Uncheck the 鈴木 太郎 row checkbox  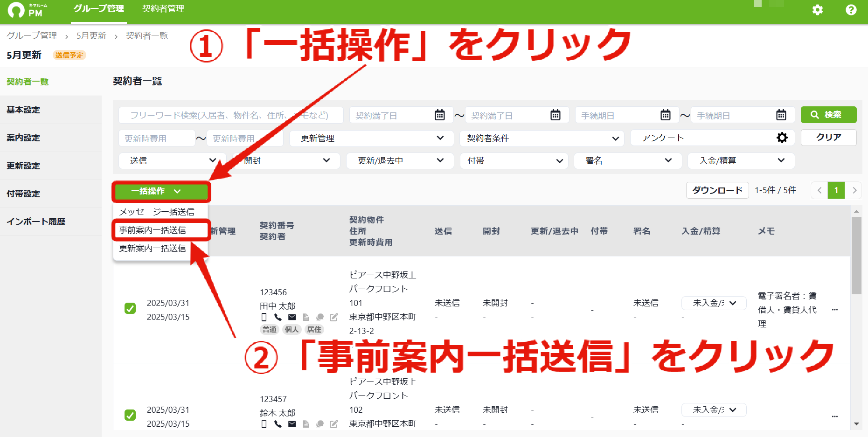[130, 415]
